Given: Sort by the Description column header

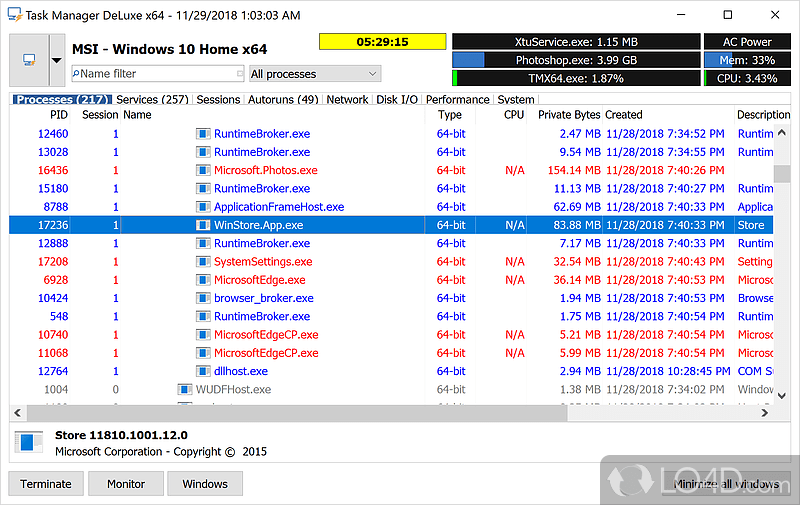Looking at the screenshot, I should (x=763, y=115).
